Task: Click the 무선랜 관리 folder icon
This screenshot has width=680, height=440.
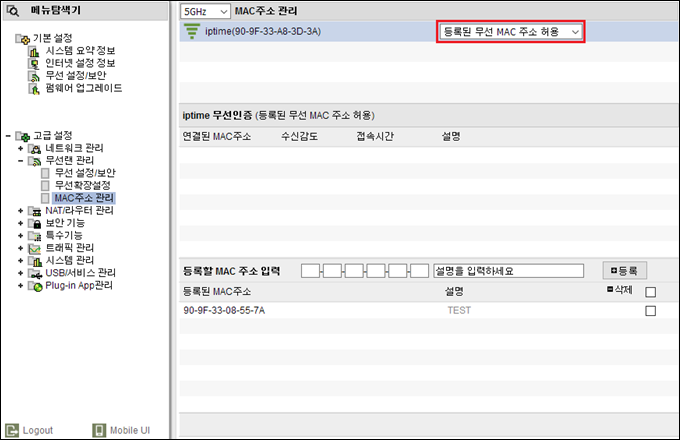Action: coord(35,161)
